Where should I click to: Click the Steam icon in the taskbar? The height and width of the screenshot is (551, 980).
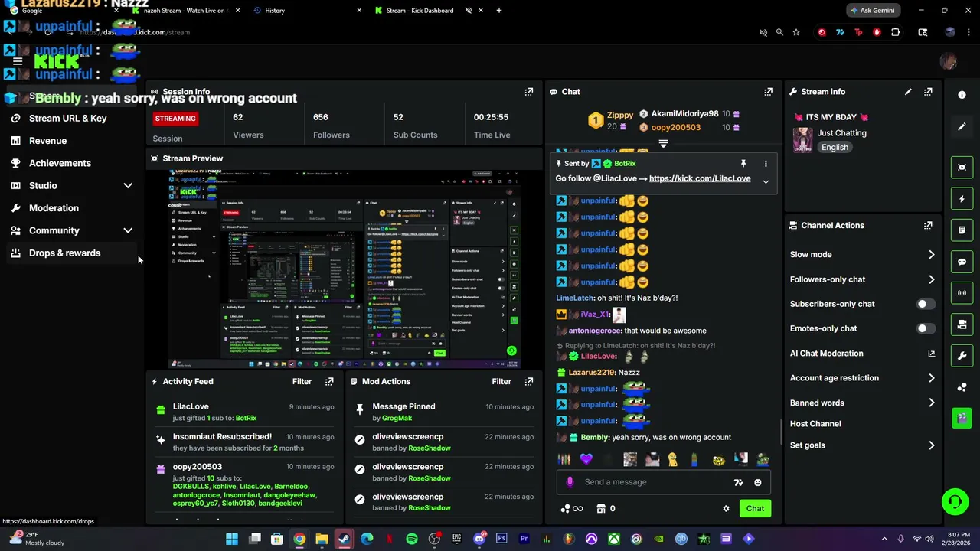[x=345, y=539]
